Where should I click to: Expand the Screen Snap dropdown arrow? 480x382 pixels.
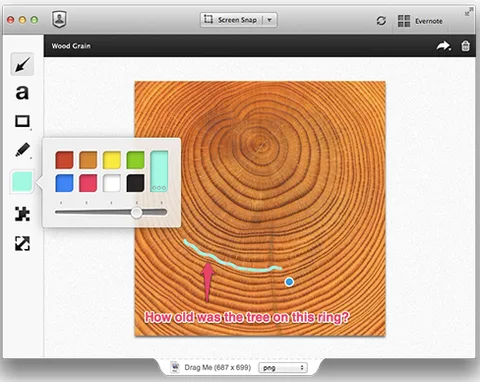click(270, 20)
